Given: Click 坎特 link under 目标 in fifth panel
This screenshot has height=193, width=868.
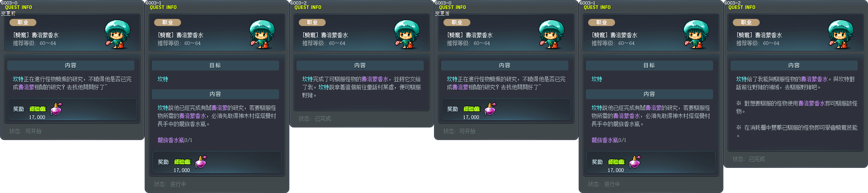Looking at the screenshot, I should [597, 79].
